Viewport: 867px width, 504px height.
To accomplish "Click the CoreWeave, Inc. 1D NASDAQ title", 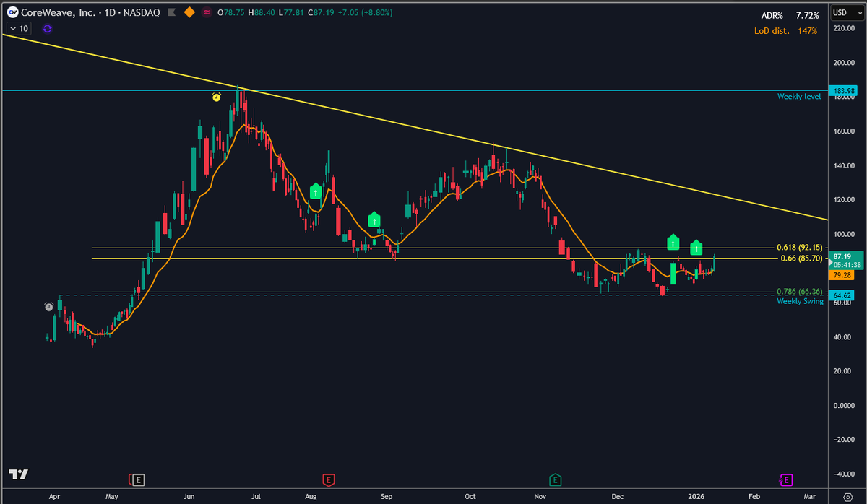I will tap(91, 13).
